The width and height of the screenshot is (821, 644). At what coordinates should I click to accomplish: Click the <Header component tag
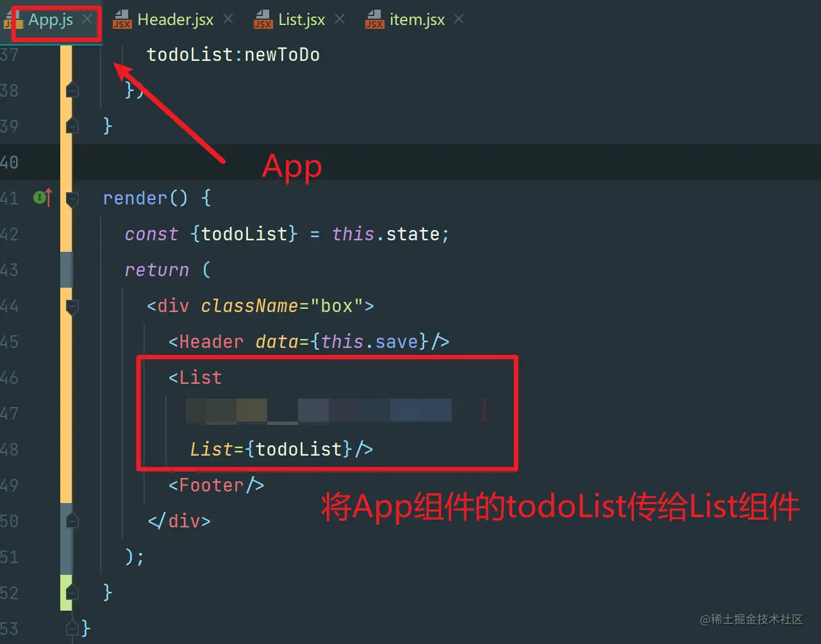coord(206,342)
